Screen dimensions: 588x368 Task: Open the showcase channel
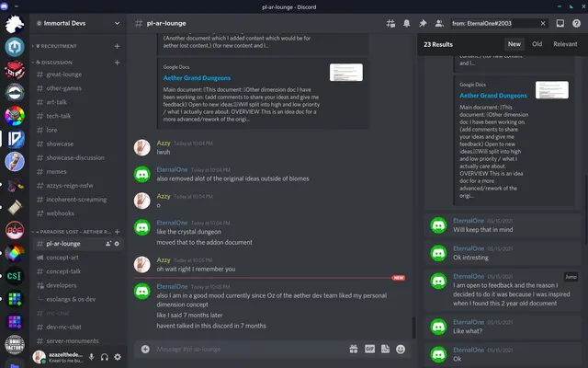click(x=78, y=144)
